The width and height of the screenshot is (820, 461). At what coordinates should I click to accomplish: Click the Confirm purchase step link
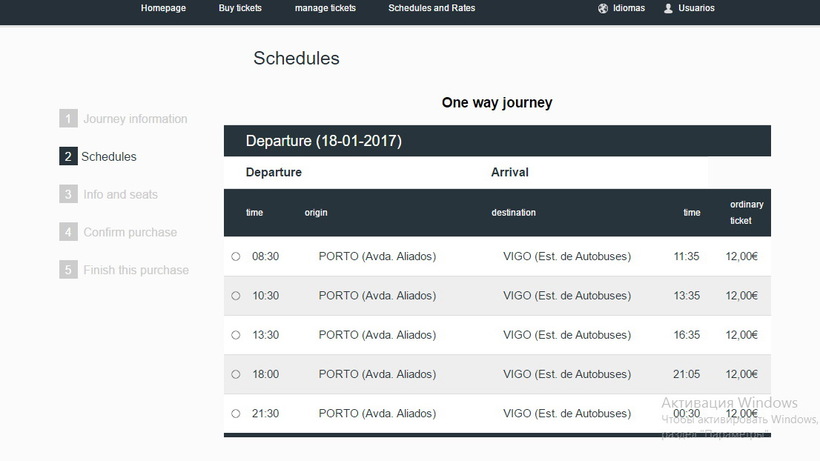[x=130, y=232]
